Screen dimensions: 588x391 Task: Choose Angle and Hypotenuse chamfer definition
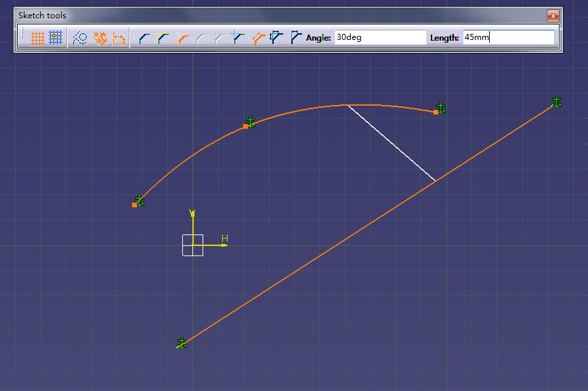coord(258,38)
